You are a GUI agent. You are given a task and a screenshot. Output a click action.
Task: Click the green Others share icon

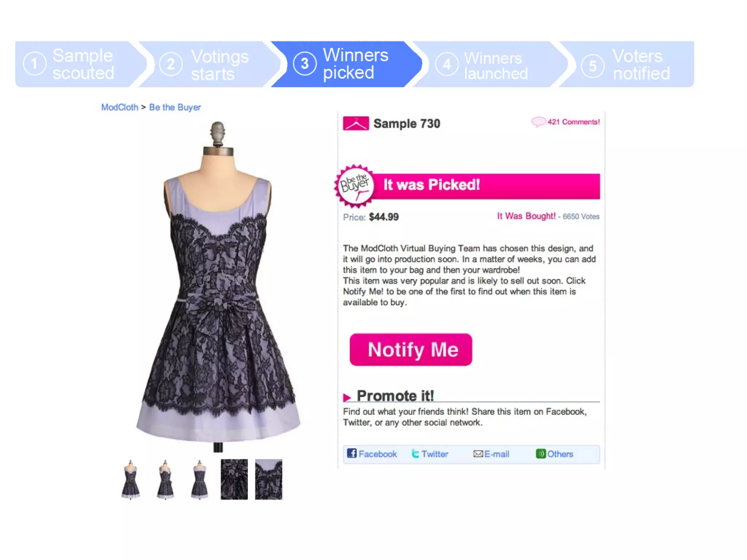[541, 454]
